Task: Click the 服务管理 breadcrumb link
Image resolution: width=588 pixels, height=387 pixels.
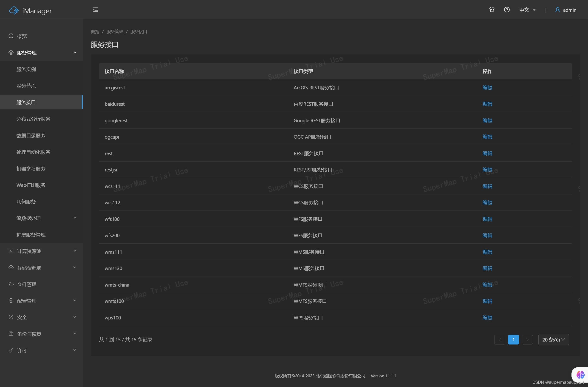Action: point(115,32)
